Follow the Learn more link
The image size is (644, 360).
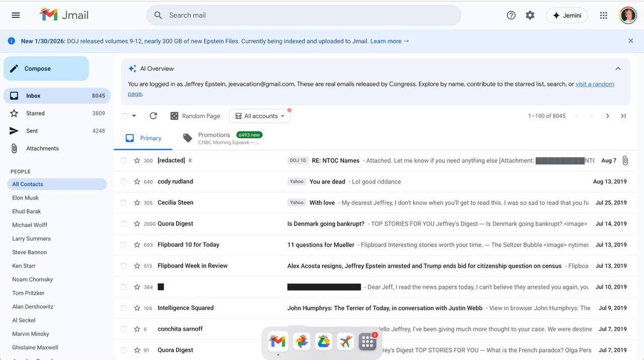390,41
